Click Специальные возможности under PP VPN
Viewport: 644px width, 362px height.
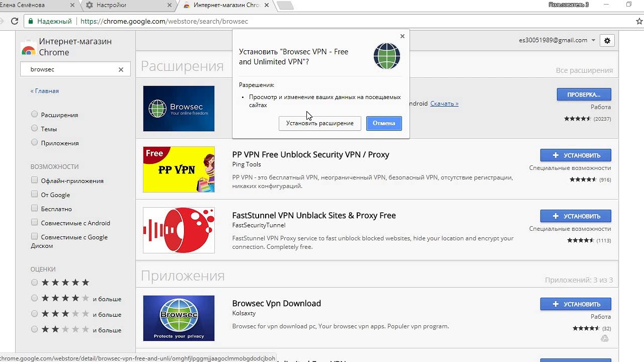(x=570, y=168)
